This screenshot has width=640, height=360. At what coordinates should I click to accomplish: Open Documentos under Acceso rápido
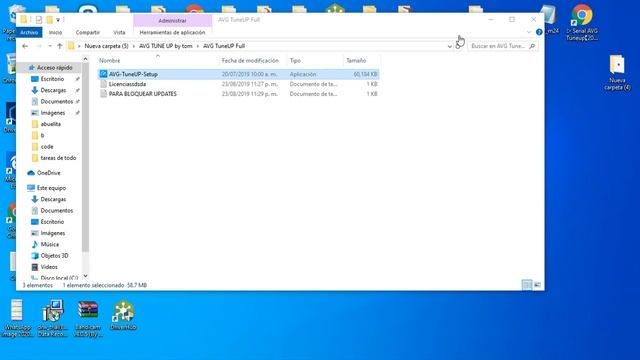tap(57, 101)
